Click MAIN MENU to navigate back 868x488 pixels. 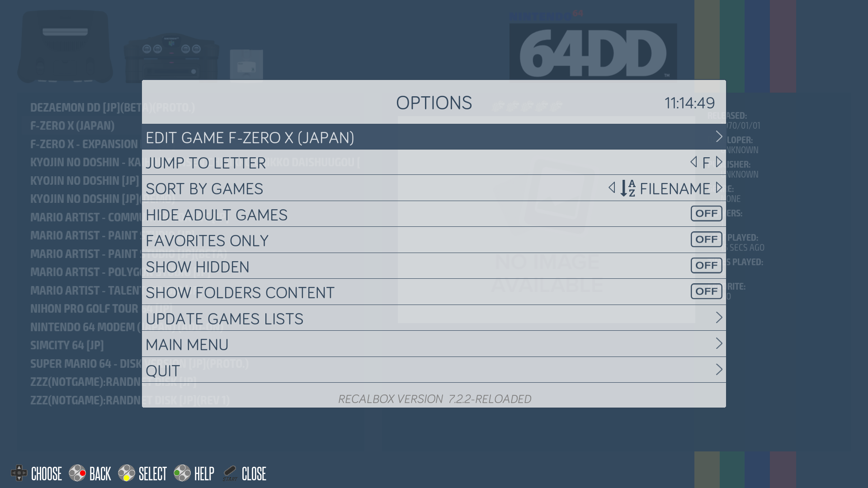pyautogui.click(x=434, y=343)
